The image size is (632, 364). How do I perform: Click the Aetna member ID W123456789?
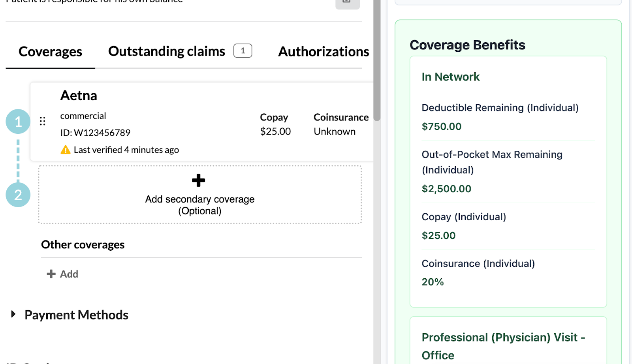95,133
